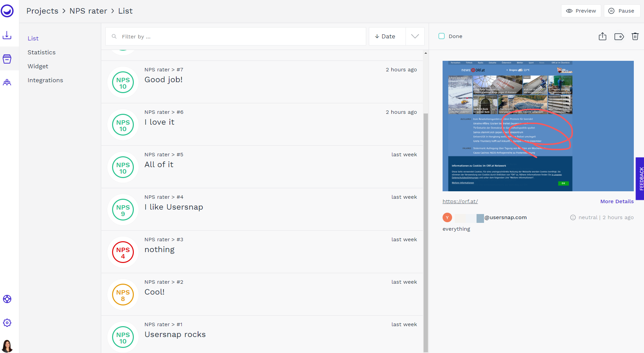Click the "everything" comment text
Viewport: 644px width, 353px height.
click(x=456, y=229)
